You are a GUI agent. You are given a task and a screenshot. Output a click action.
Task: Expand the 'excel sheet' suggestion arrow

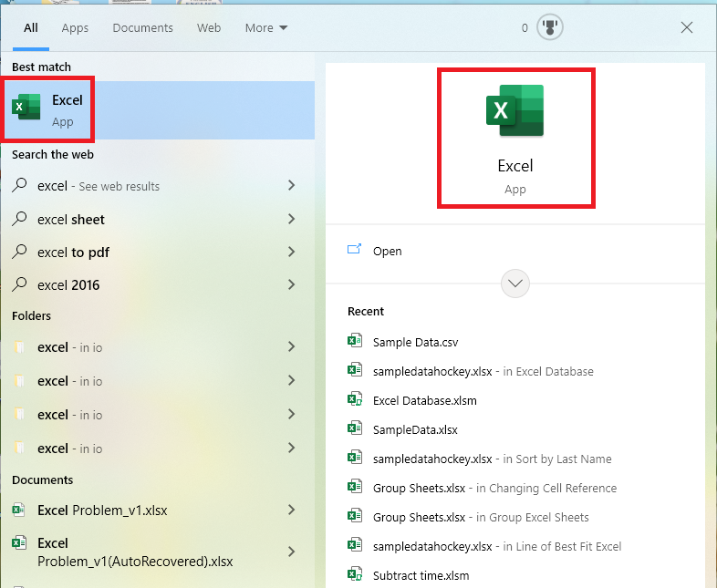click(291, 219)
